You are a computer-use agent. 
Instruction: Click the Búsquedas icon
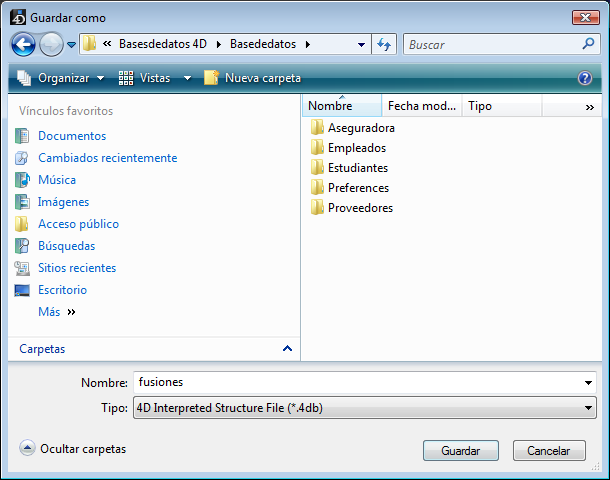pos(22,246)
